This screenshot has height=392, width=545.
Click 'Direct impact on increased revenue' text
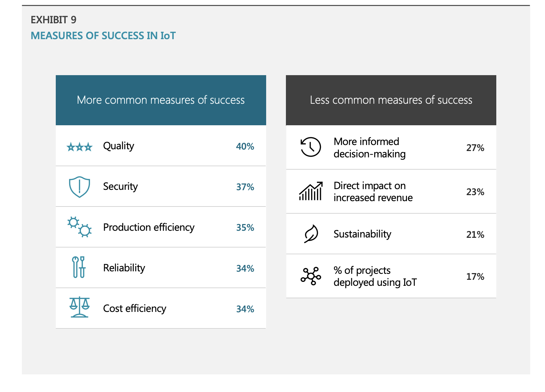point(373,192)
